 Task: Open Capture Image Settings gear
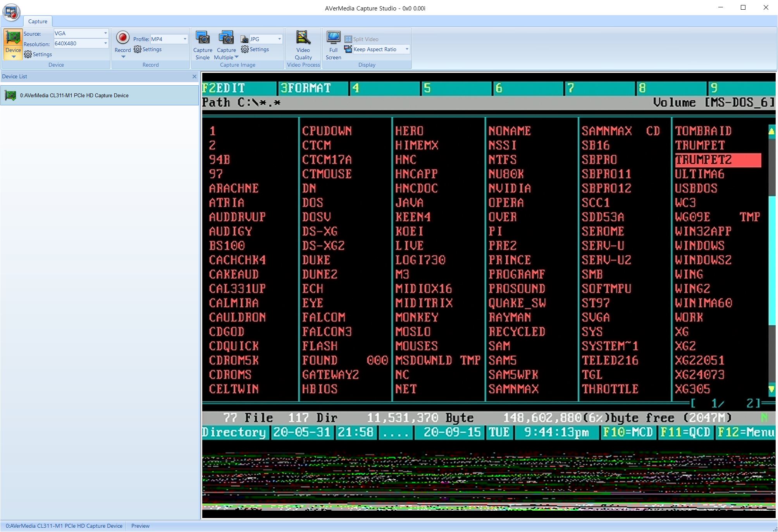tap(245, 50)
